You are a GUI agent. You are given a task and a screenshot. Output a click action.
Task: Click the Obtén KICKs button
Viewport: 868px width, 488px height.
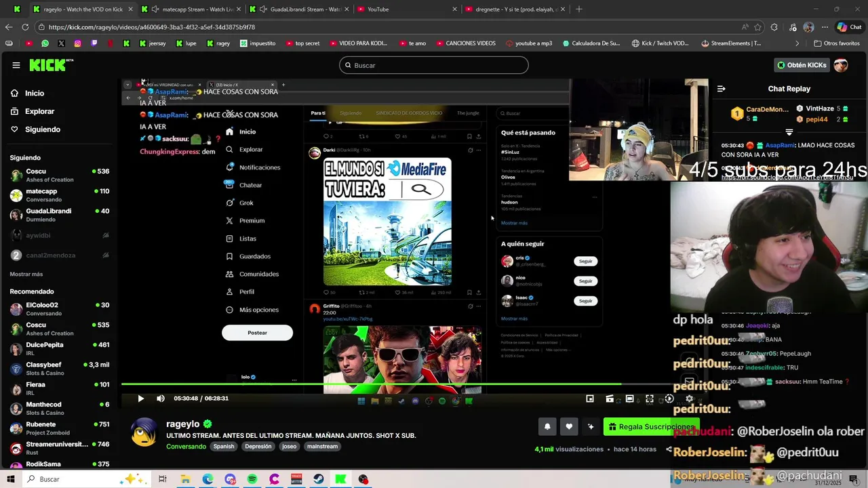click(x=802, y=65)
